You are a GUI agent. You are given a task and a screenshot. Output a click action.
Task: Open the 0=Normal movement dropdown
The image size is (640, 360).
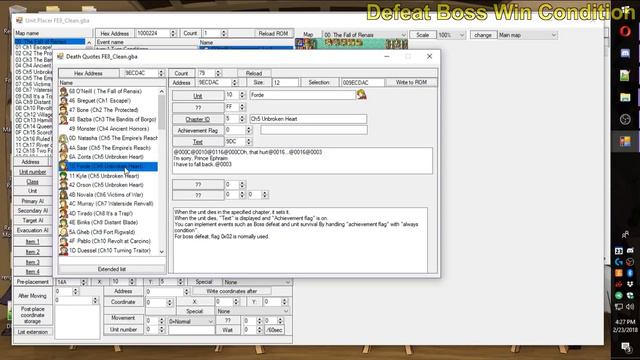[x=191, y=321]
